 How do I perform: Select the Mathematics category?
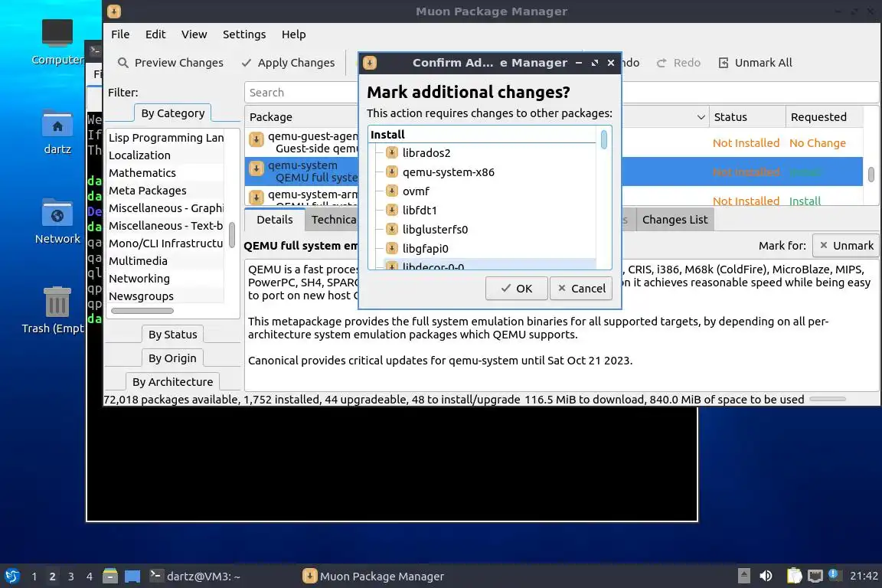(166, 173)
